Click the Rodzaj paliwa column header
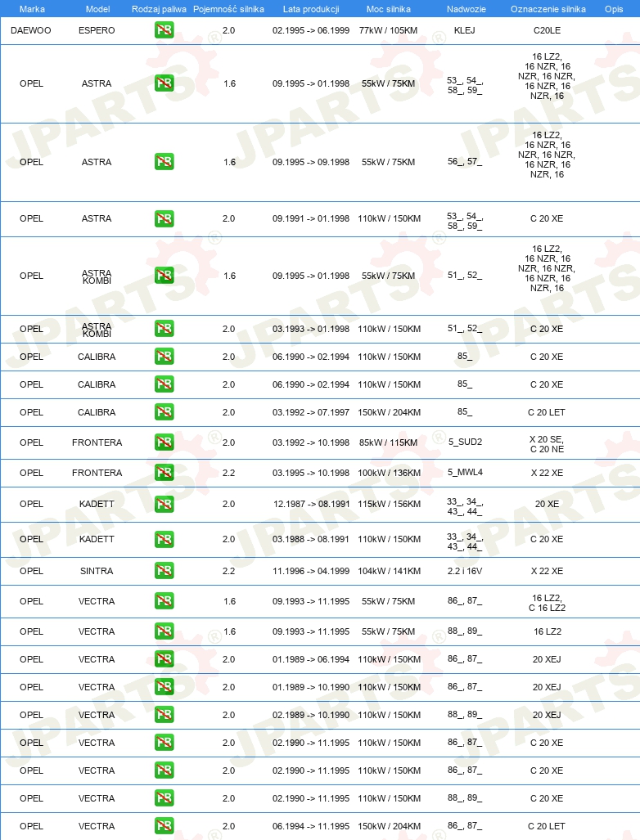The height and width of the screenshot is (840, 640). [x=160, y=9]
